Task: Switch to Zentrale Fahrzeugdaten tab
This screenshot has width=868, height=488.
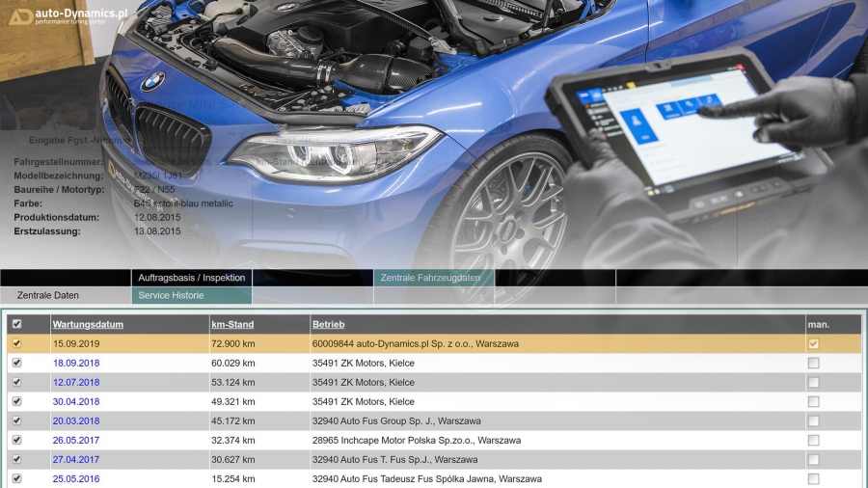Action: tap(430, 278)
